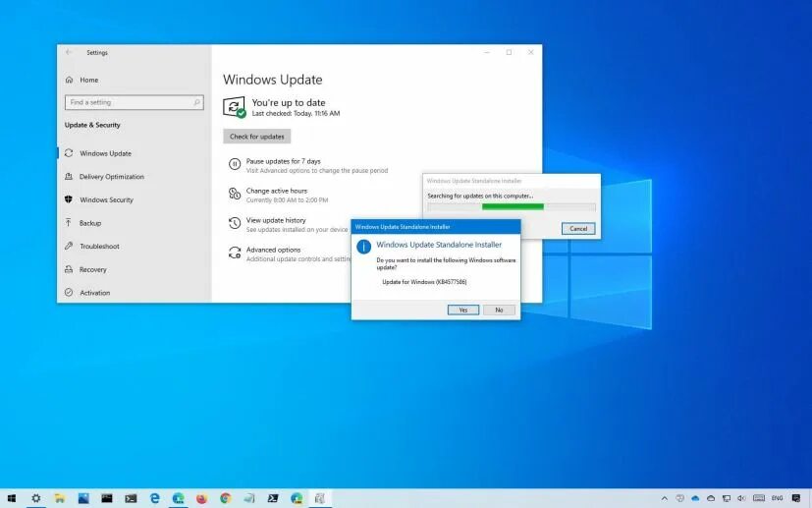812x508 pixels.
Task: Click the Last checked: Today, 11:16 AM text
Action: point(296,114)
